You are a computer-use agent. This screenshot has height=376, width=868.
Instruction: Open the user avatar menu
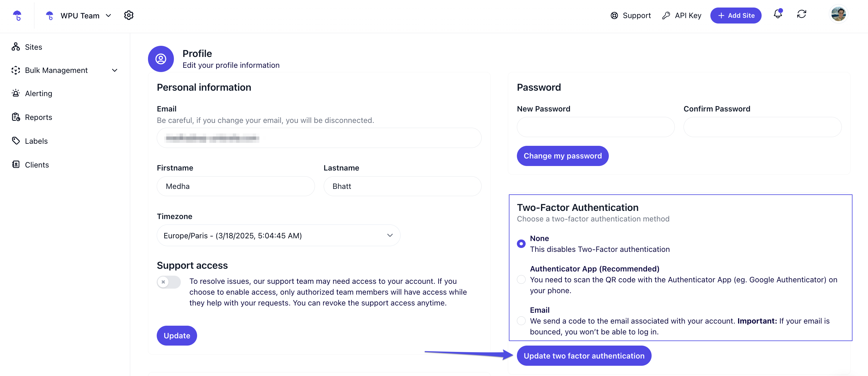pos(838,14)
